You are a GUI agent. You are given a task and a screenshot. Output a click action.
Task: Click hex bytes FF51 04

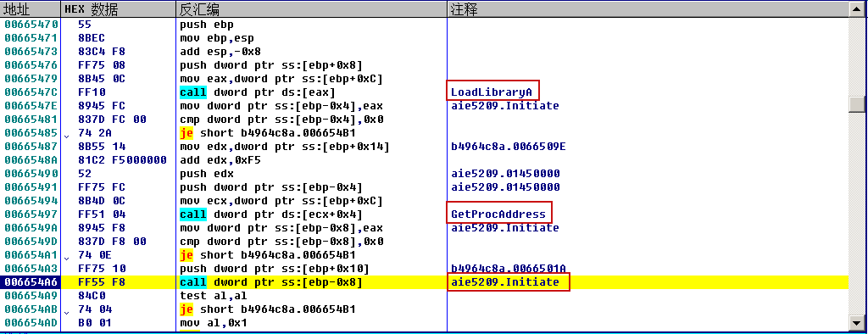101,214
